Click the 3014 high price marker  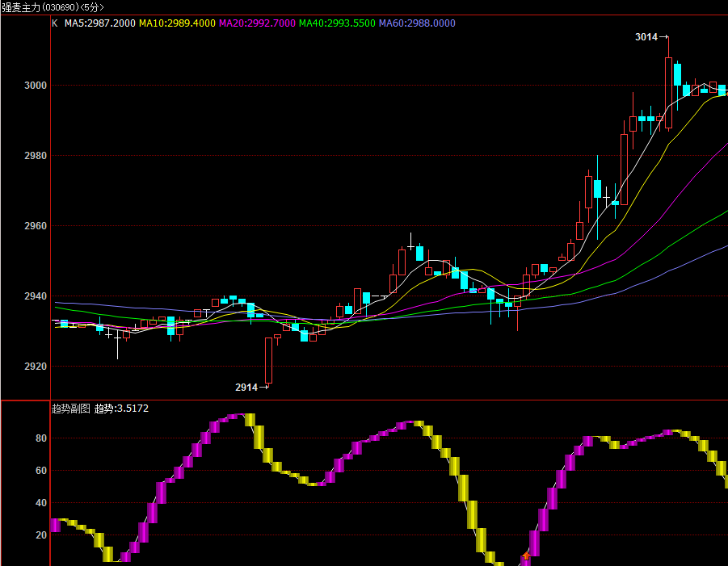point(652,37)
